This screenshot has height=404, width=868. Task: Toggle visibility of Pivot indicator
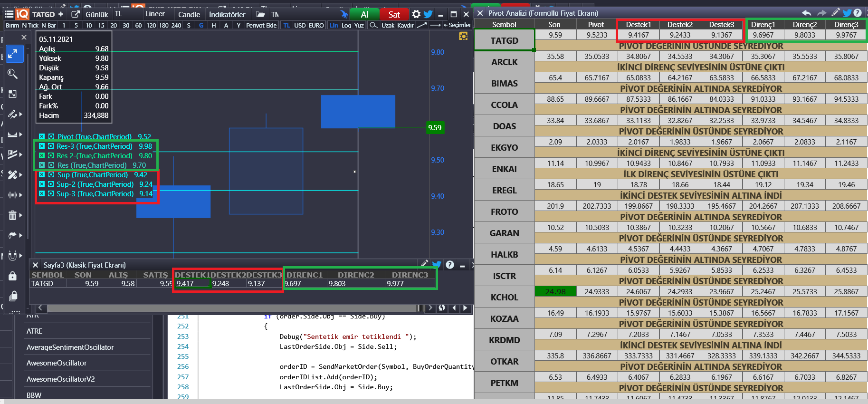(51, 137)
